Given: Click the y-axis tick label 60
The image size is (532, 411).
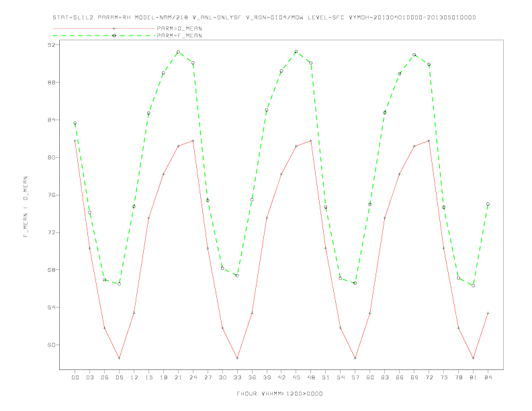Looking at the screenshot, I should coord(51,345).
